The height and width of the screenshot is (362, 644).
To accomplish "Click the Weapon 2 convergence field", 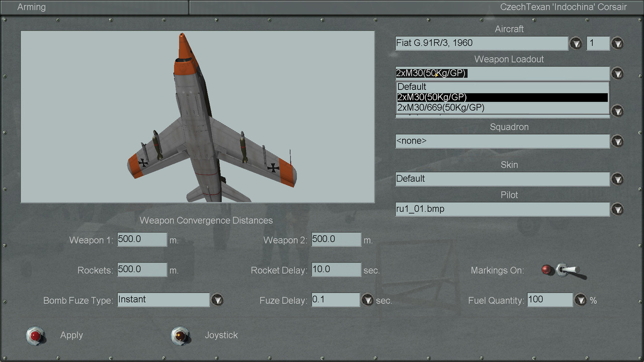I will coord(336,239).
